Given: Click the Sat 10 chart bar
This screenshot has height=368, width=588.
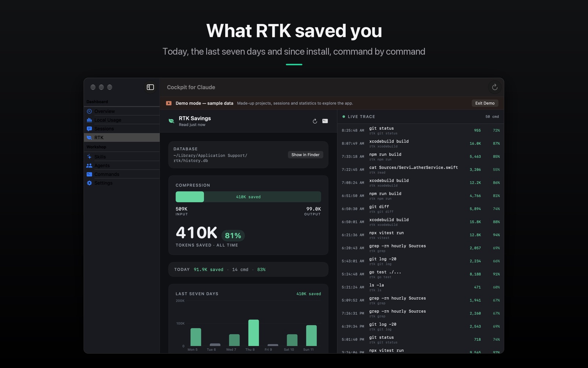Looking at the screenshot, I should click(292, 340).
